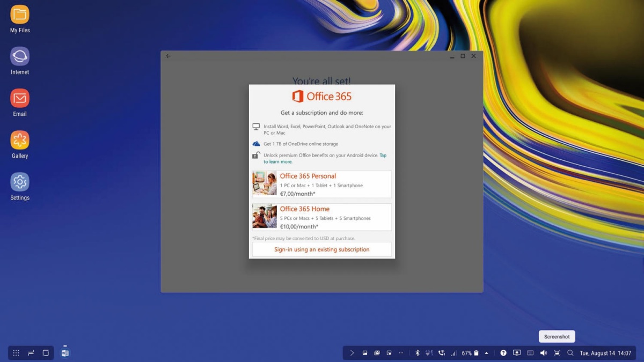This screenshot has height=362, width=644.
Task: Click the screenshot capture icon
Action: pos(557,353)
